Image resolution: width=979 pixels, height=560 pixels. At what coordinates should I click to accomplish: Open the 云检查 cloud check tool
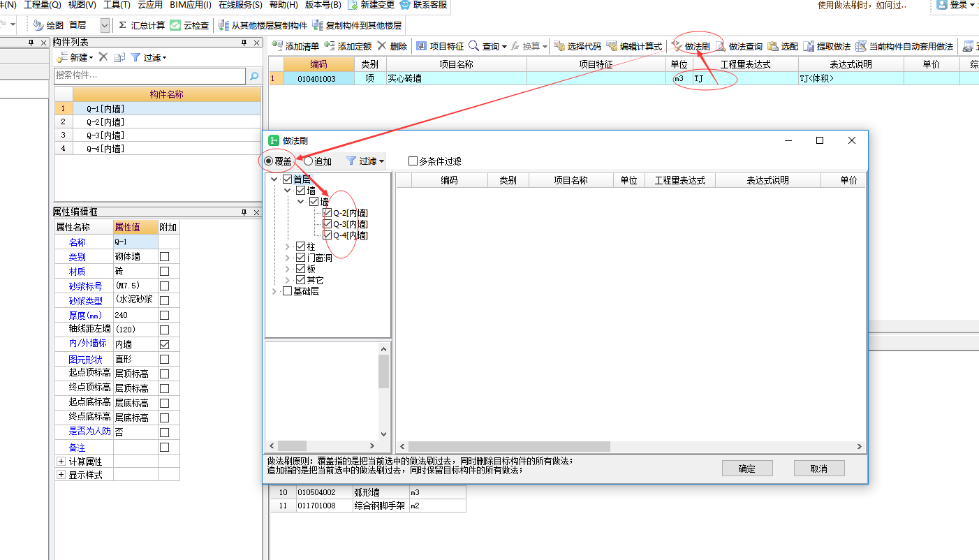pyautogui.click(x=189, y=25)
